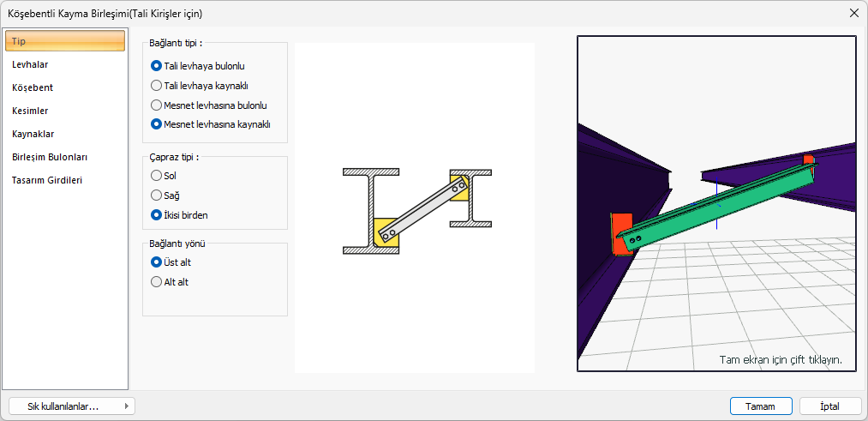Select Alt alt connection direction
868x421 pixels.
[x=156, y=281]
